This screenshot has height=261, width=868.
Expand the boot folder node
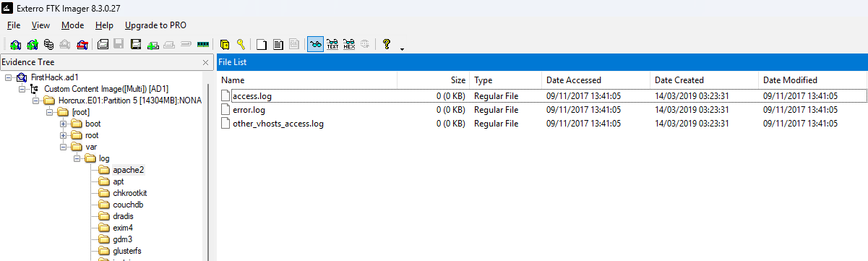pos(63,124)
